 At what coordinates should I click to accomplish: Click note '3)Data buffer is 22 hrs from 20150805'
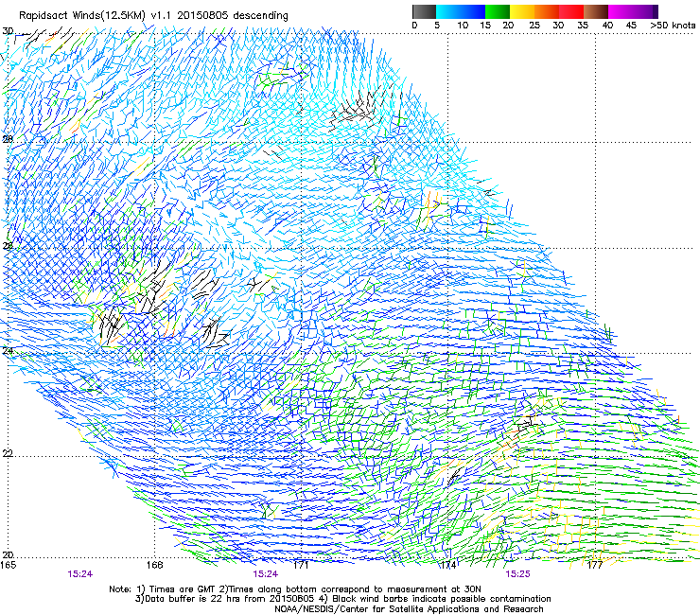pyautogui.click(x=224, y=599)
